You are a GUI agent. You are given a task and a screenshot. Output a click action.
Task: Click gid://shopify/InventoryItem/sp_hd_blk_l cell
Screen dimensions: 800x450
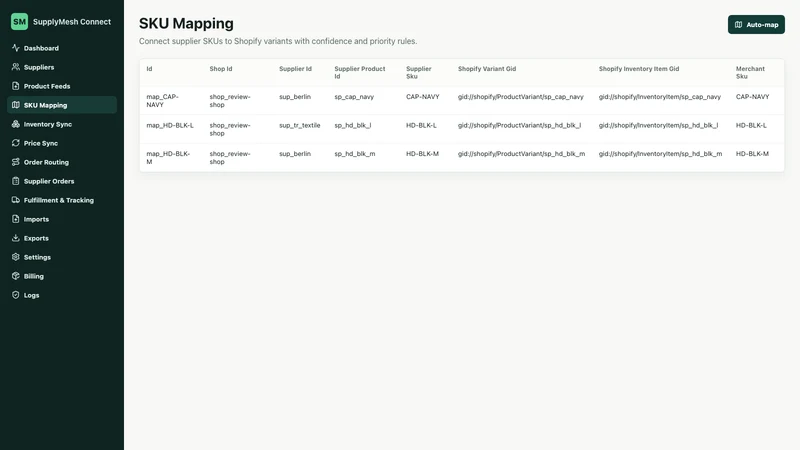[x=658, y=125]
